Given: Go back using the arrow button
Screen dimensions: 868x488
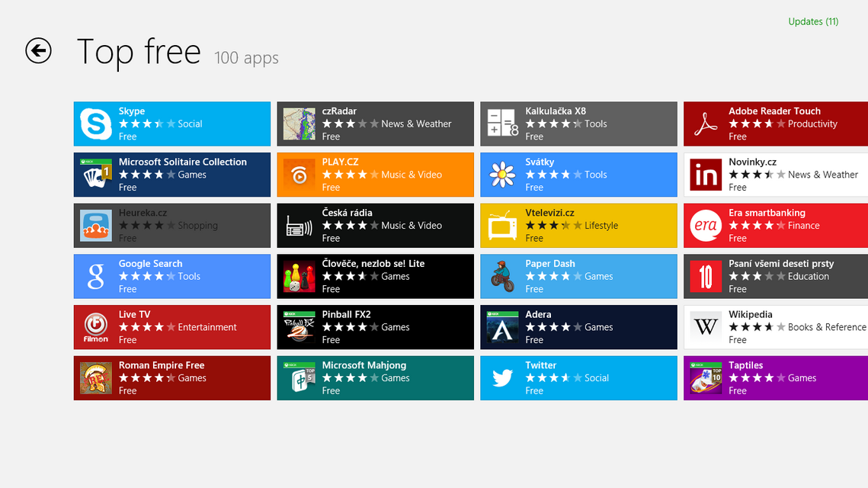Looking at the screenshot, I should (38, 51).
